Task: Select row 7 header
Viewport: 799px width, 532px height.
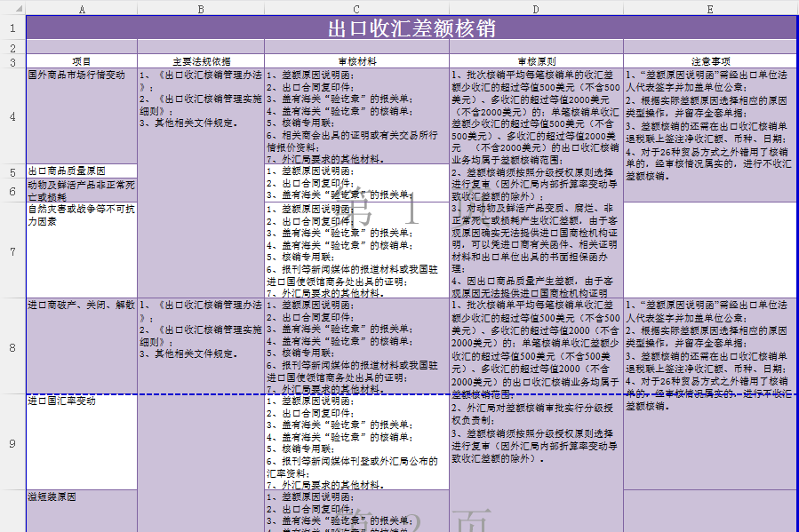Action: [12, 250]
